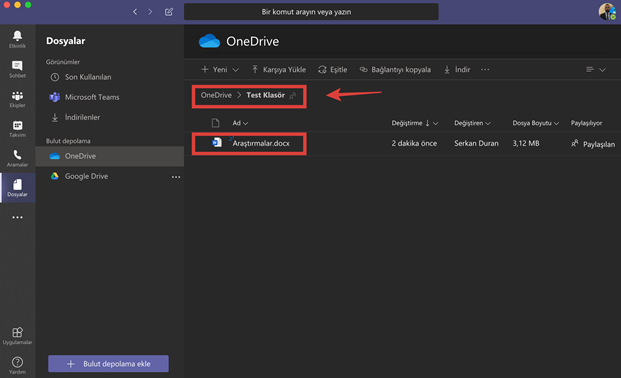Sort by Ad name column

240,123
